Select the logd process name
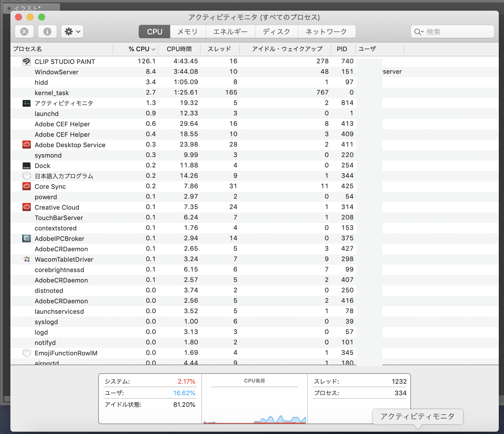This screenshot has width=504, height=434. pyautogui.click(x=41, y=332)
